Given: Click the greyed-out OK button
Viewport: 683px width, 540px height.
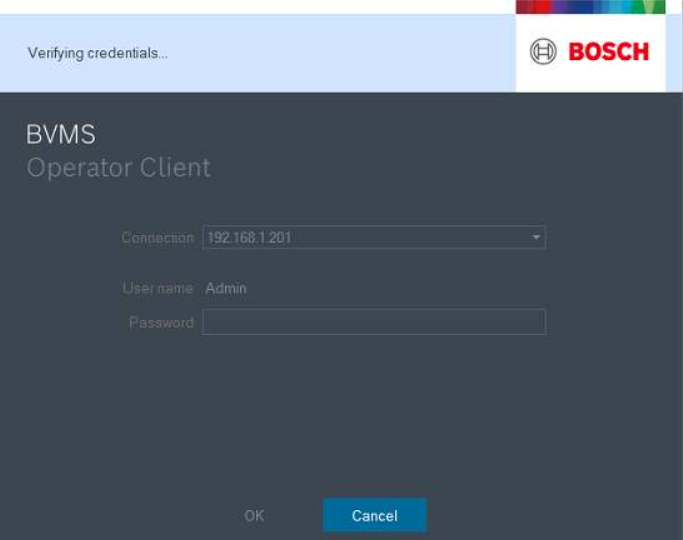Looking at the screenshot, I should point(254,516).
